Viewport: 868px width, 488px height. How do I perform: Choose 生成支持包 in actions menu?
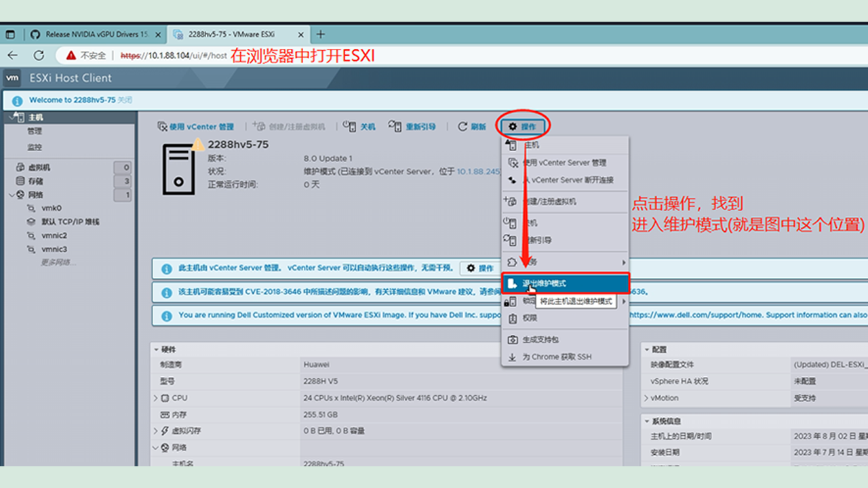[x=566, y=340]
